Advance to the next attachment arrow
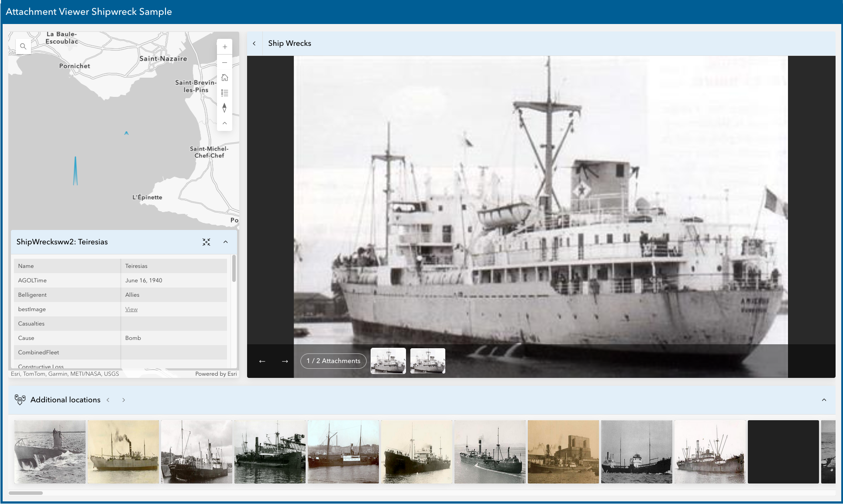 285,361
